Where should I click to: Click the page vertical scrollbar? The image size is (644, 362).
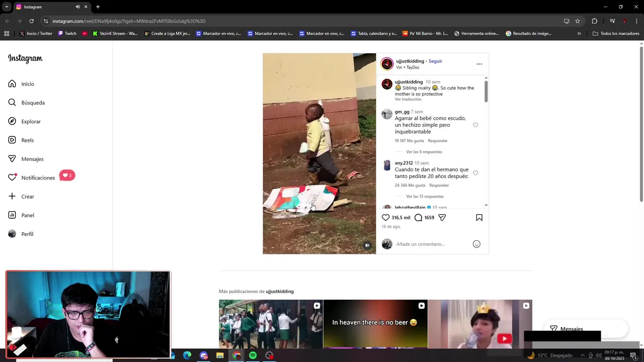(x=641, y=124)
